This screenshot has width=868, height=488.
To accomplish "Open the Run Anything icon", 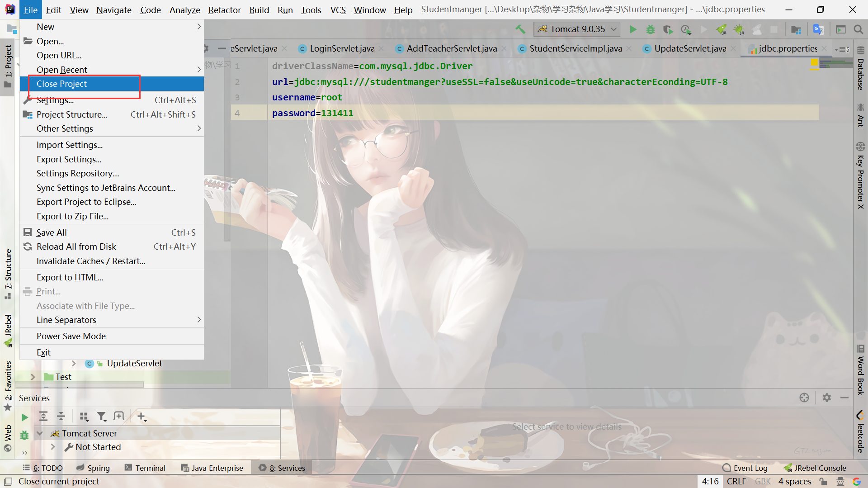I will pos(841,29).
